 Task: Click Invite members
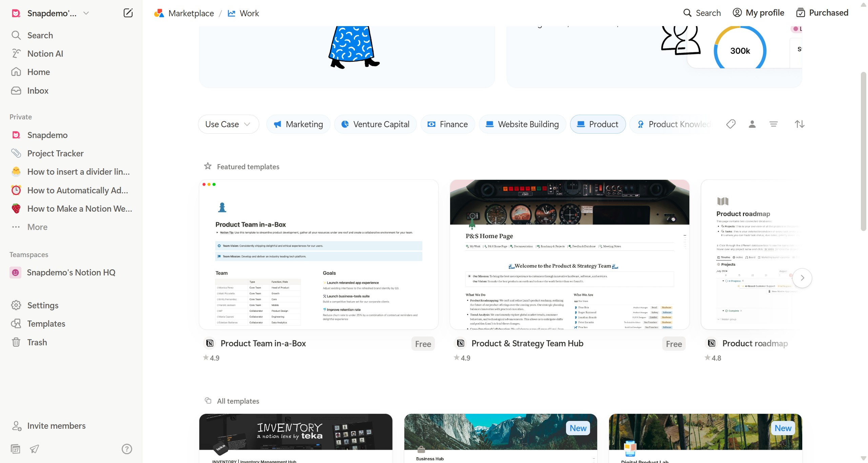(71, 426)
